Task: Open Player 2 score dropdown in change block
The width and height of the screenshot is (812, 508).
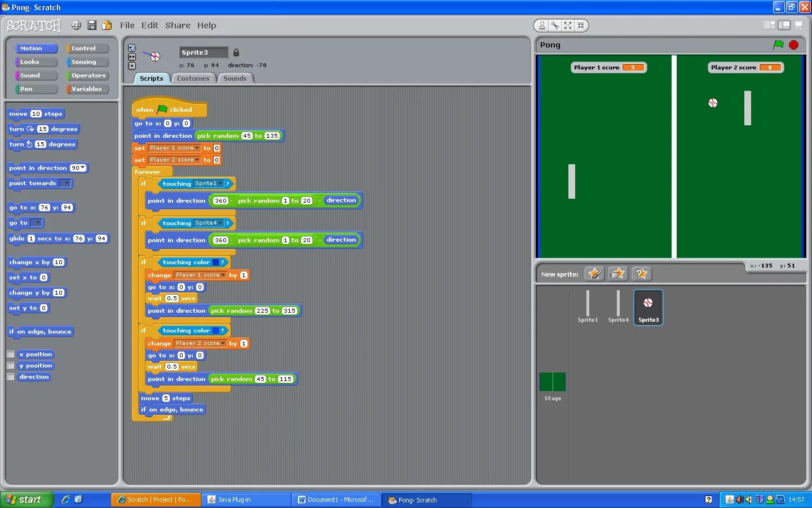Action: 223,343
